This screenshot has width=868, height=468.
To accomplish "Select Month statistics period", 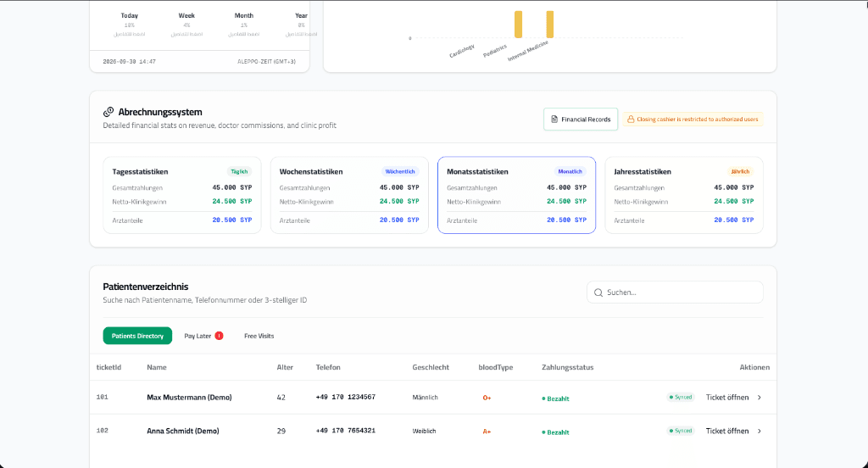I will 243,24.
